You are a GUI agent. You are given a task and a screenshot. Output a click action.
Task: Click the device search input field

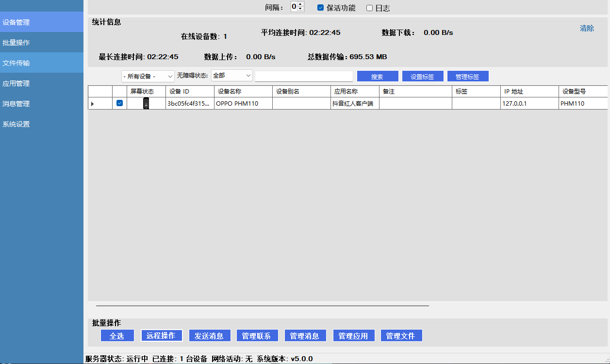(x=304, y=77)
